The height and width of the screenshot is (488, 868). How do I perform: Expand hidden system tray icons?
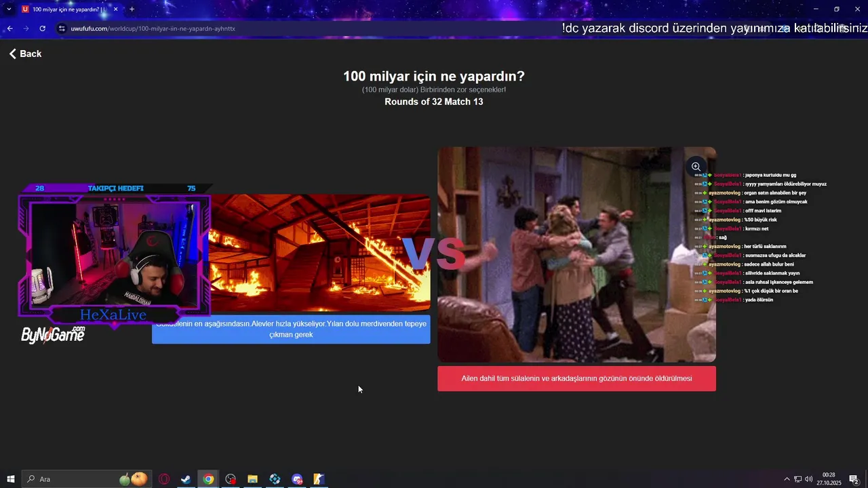tap(787, 479)
